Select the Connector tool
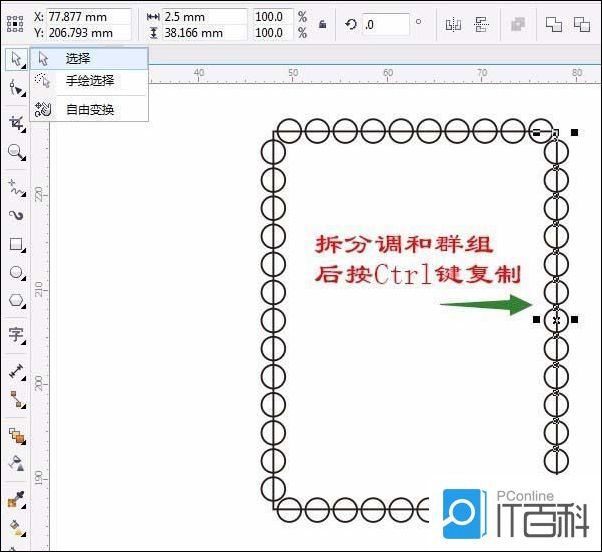 pos(16,399)
